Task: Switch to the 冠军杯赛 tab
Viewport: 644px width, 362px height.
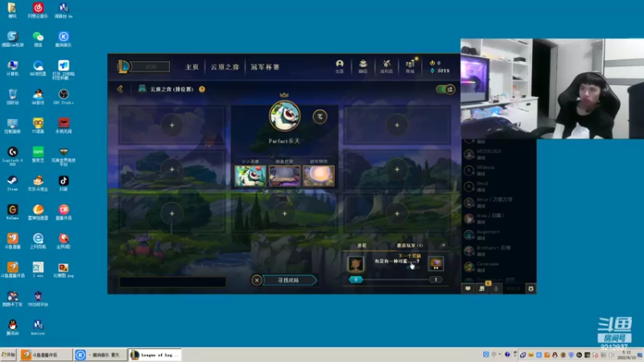Action: (x=265, y=67)
